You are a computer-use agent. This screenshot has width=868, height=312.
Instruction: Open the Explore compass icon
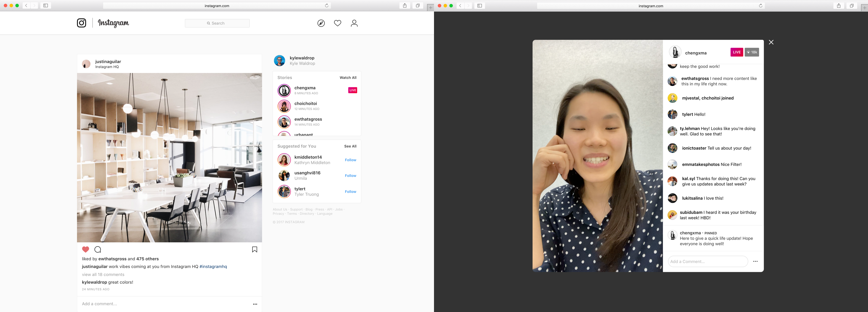tap(321, 23)
